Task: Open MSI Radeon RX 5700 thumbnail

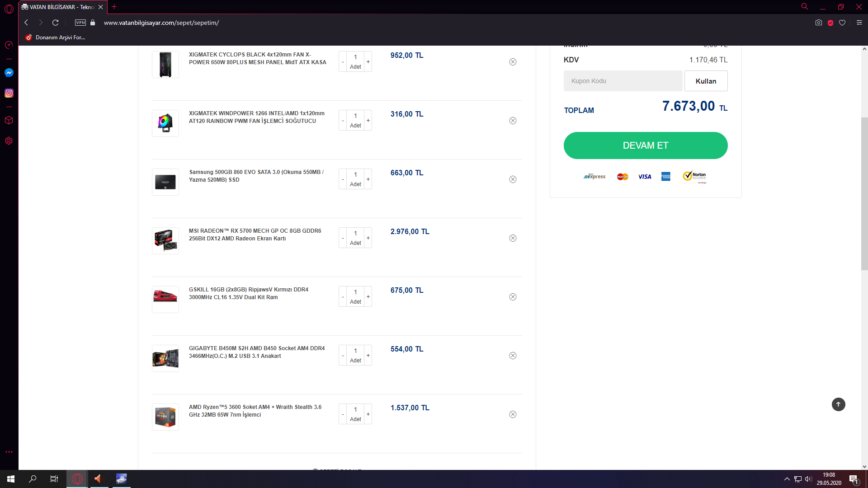Action: (x=165, y=241)
